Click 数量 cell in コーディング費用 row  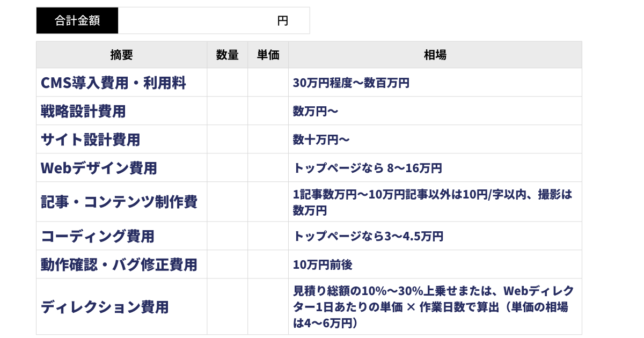[228, 236]
